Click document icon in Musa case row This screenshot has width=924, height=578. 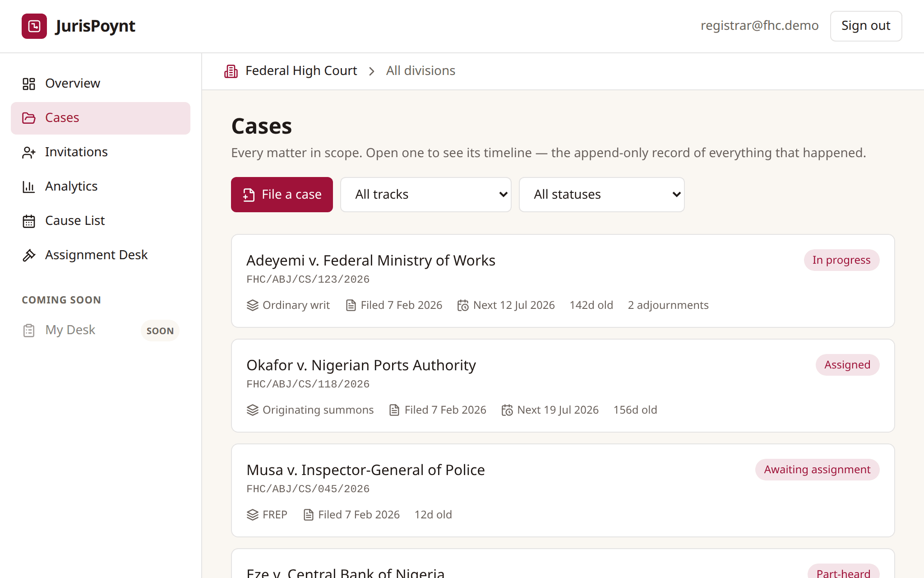pos(309,515)
